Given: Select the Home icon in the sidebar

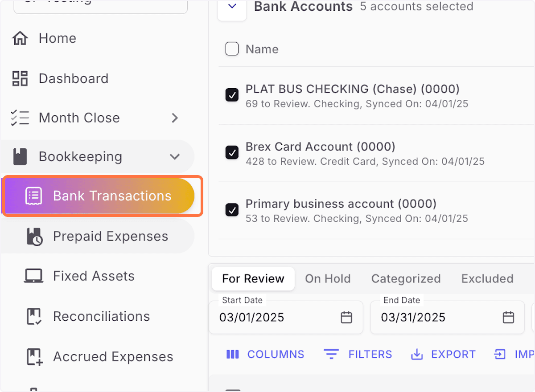Looking at the screenshot, I should [20, 38].
